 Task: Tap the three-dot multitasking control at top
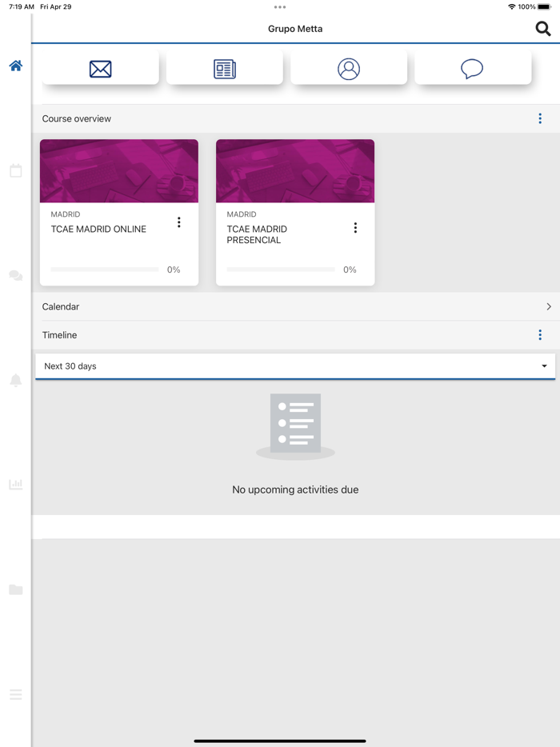280,7
